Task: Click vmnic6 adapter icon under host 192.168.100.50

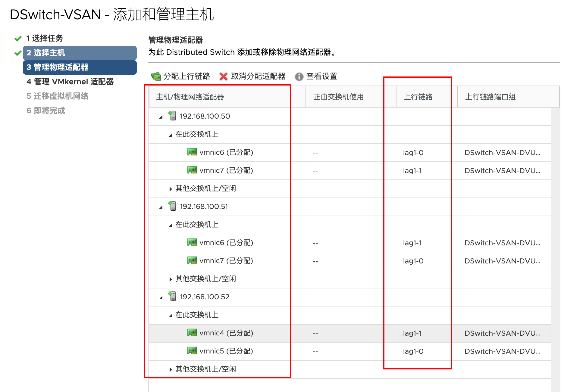Action: click(192, 152)
